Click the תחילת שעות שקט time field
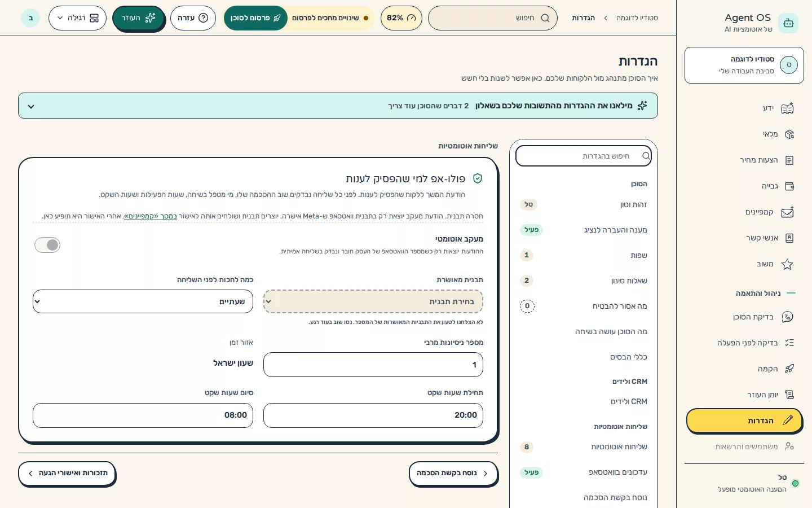 [x=373, y=415]
